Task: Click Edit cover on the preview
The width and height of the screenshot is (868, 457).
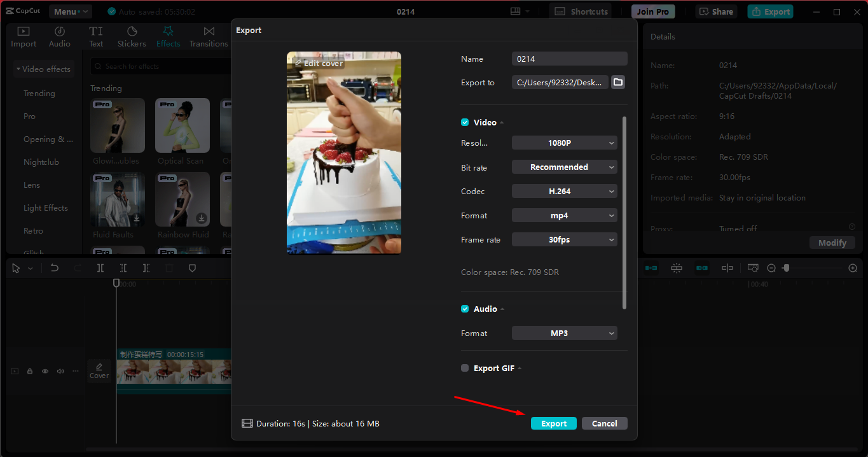Action: pos(318,63)
